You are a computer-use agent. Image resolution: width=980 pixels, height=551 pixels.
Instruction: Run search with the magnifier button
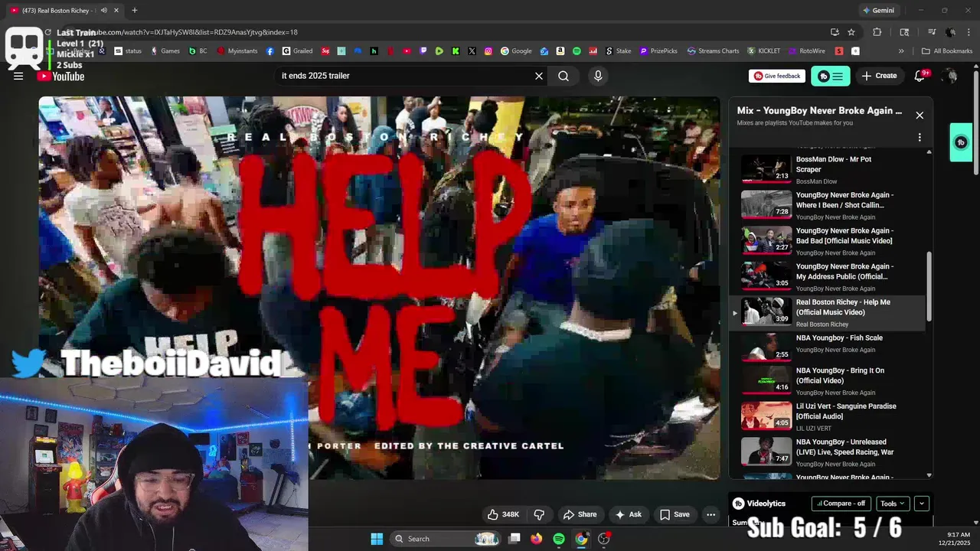[x=563, y=76]
